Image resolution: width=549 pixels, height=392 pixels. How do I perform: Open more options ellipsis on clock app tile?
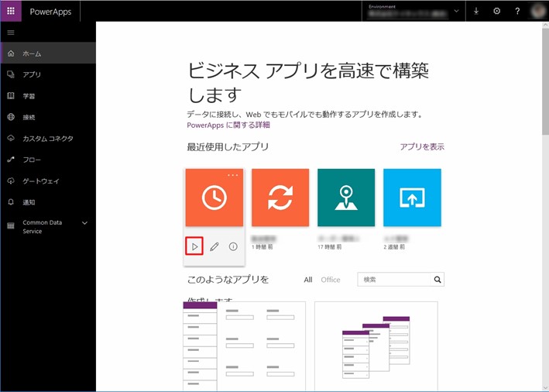pos(233,175)
